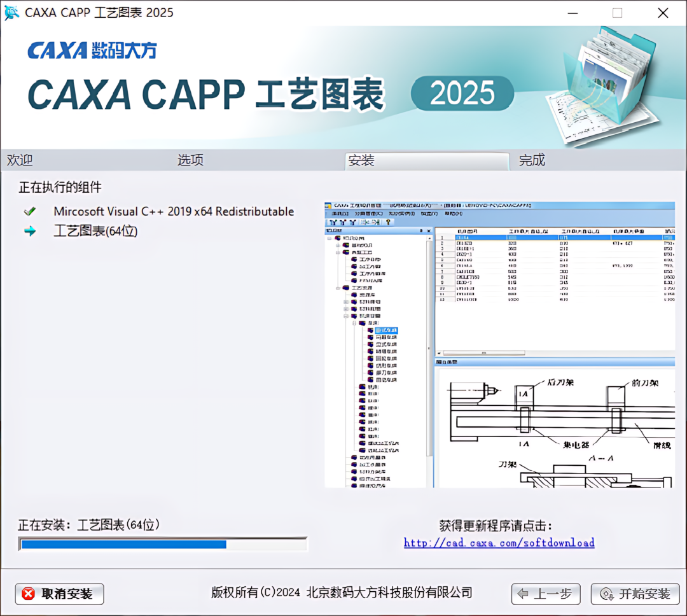This screenshot has height=616, width=687.
Task: Minimize the installer window
Action: tap(572, 13)
